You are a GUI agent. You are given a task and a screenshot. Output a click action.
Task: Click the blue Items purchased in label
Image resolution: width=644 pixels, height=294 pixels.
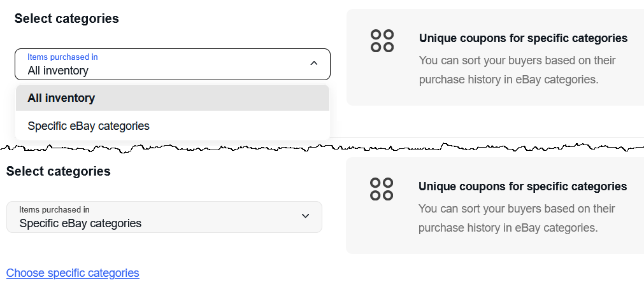(62, 57)
